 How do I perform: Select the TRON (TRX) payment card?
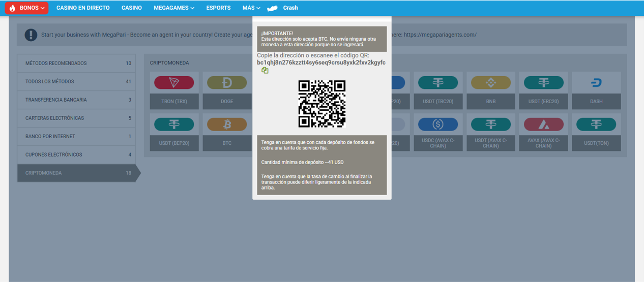174,90
